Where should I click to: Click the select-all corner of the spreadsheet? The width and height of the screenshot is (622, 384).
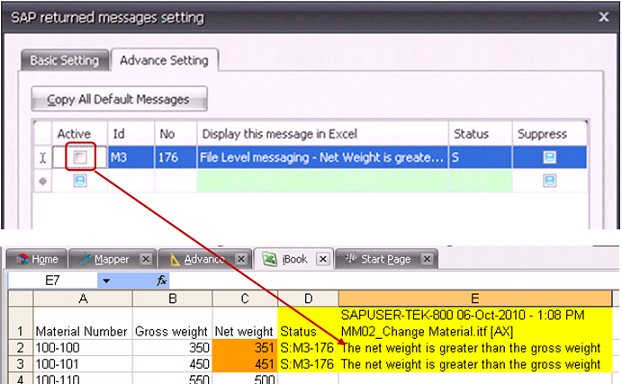point(20,298)
